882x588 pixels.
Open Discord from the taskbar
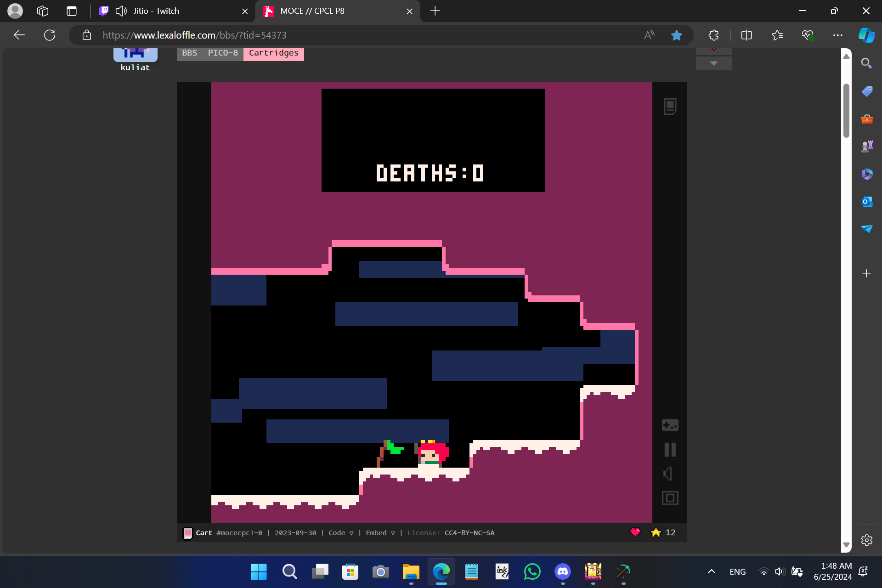(562, 572)
